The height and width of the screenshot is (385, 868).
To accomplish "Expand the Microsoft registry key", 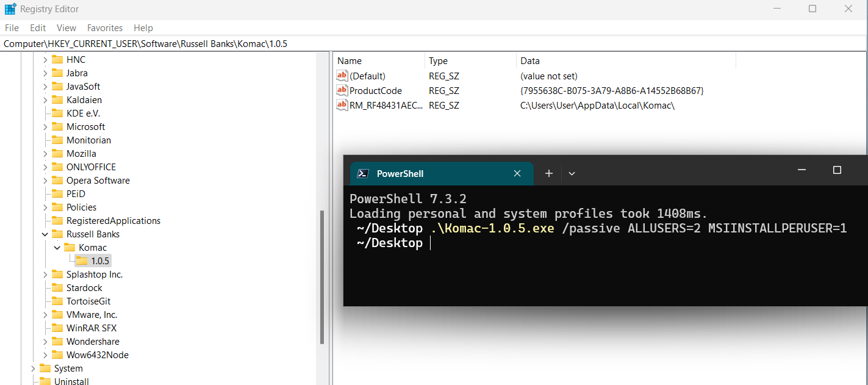I will pos(45,126).
